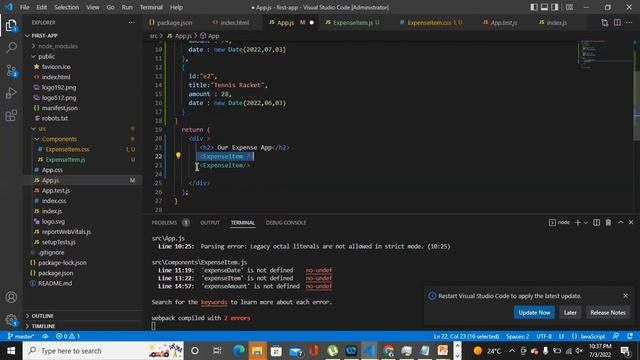Open the Search view in activity bar
The width and height of the screenshot is (640, 360).
[11, 47]
